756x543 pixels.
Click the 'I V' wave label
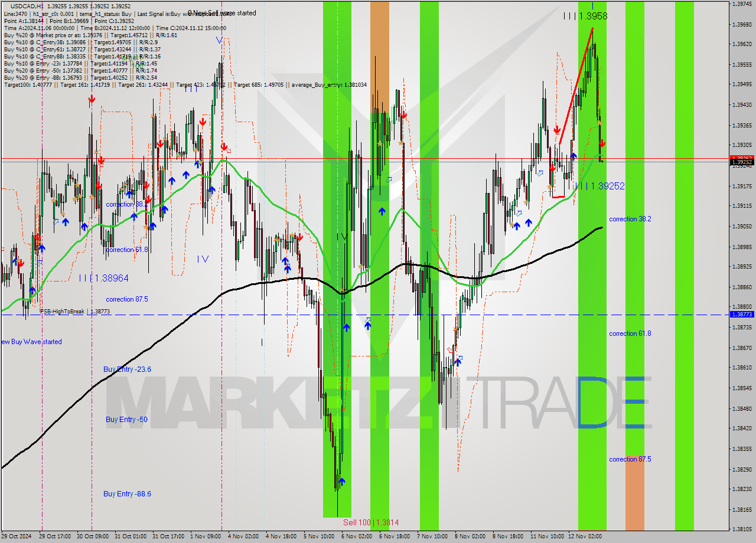203,259
